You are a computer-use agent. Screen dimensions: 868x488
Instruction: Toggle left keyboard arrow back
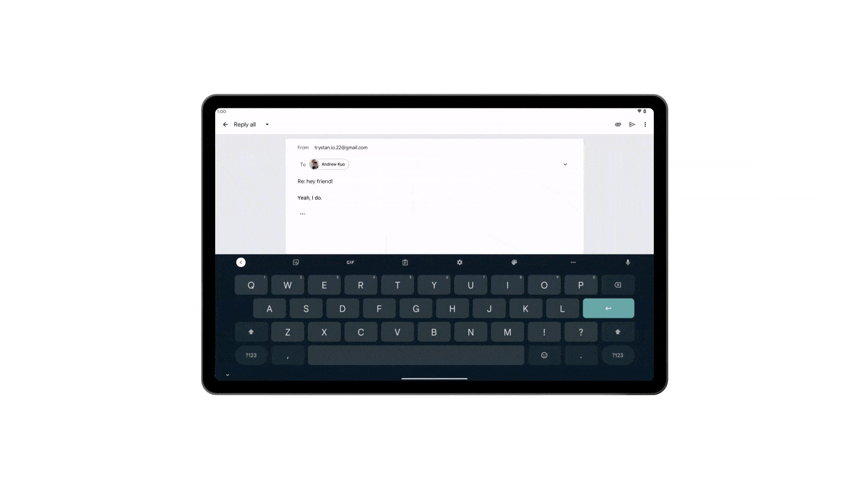pos(241,262)
